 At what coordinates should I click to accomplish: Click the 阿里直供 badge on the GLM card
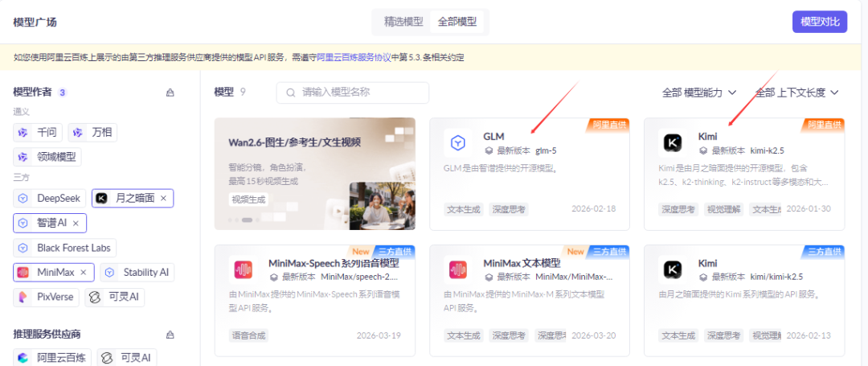pos(609,125)
